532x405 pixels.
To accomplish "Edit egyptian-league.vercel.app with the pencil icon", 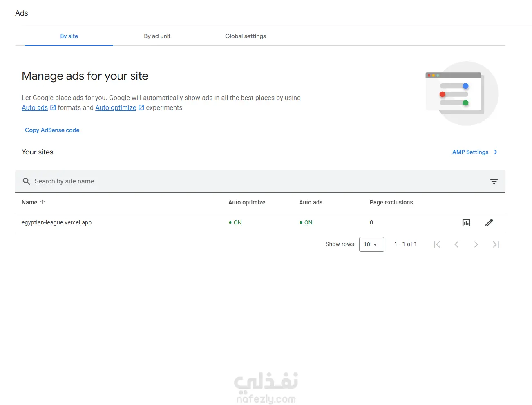I will click(x=489, y=223).
